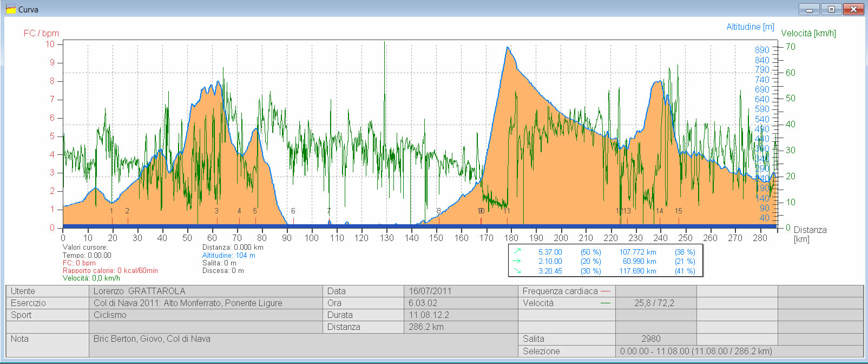
Task: Click the green Velocità legend line in table
Action: 606,303
